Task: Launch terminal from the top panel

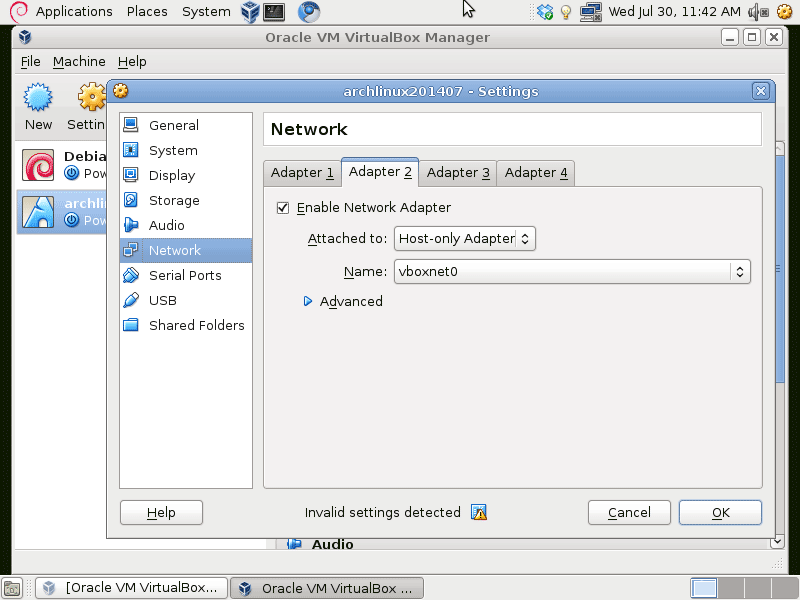Action: [x=274, y=12]
